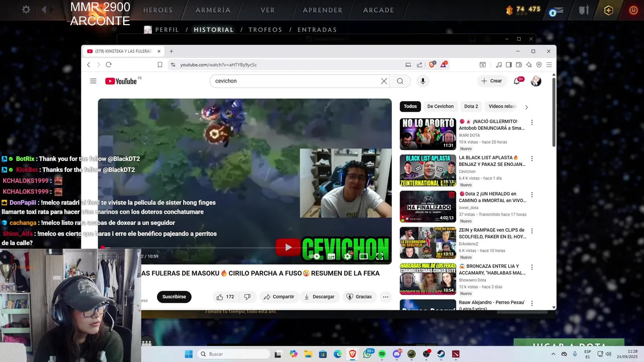This screenshot has width=644, height=362.
Task: Select the KINGTEKA Y LAS FULERAS tab
Action: click(123, 51)
